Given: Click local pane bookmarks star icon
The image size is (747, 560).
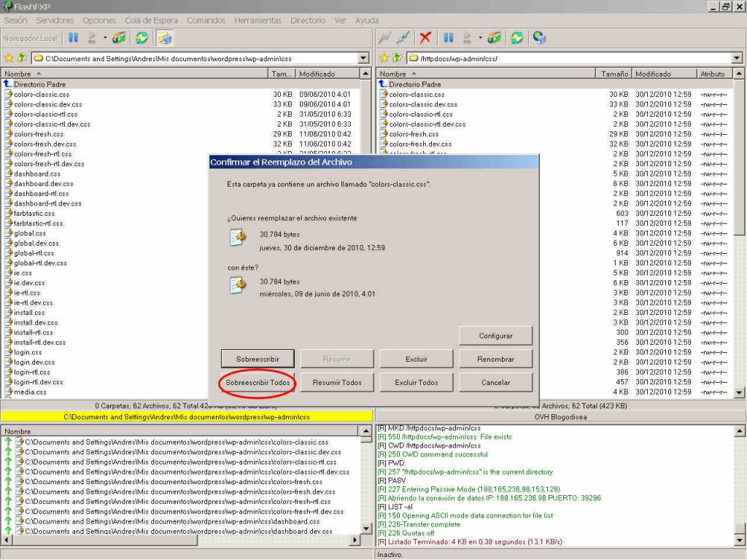Looking at the screenshot, I should coord(9,58).
